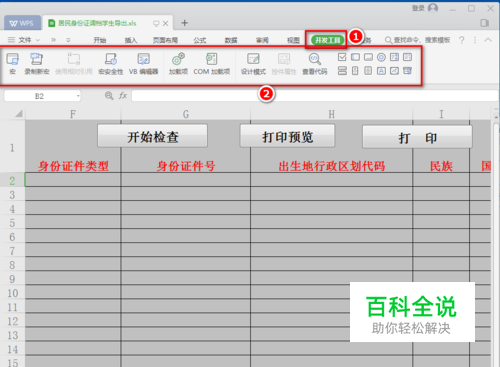Screen dimensions: 500x367
Task: Click the Select All corner triangle
Action: pos(19,114)
